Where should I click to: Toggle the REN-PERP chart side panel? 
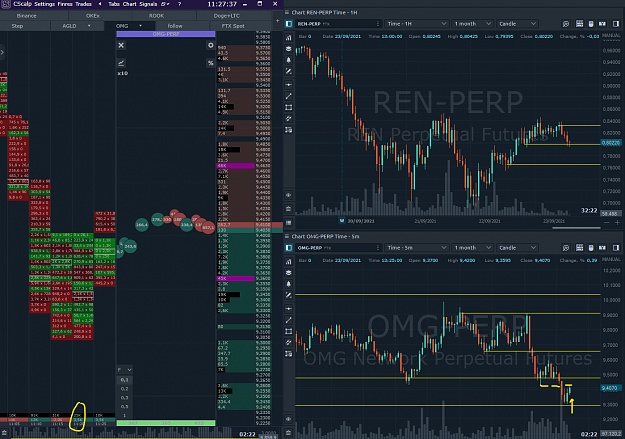point(289,24)
